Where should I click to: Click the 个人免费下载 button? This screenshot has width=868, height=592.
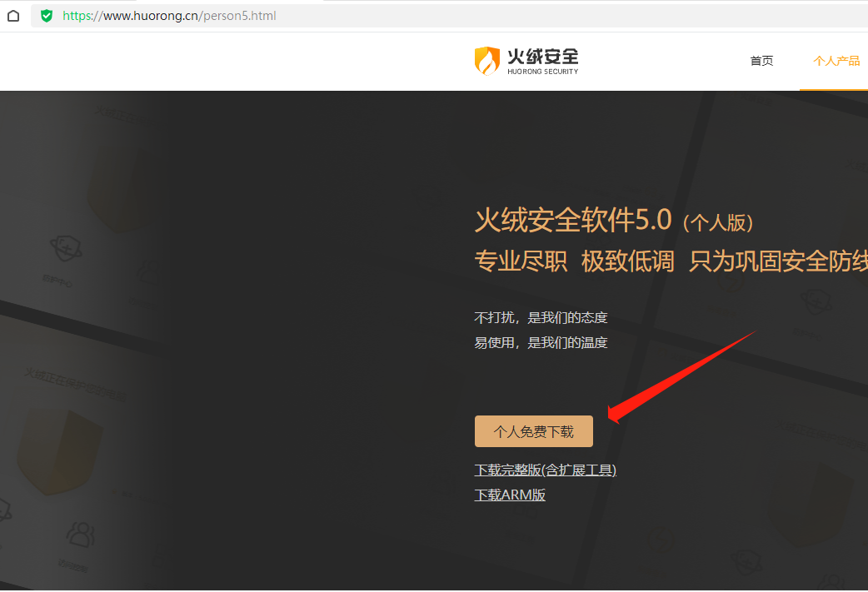point(534,431)
